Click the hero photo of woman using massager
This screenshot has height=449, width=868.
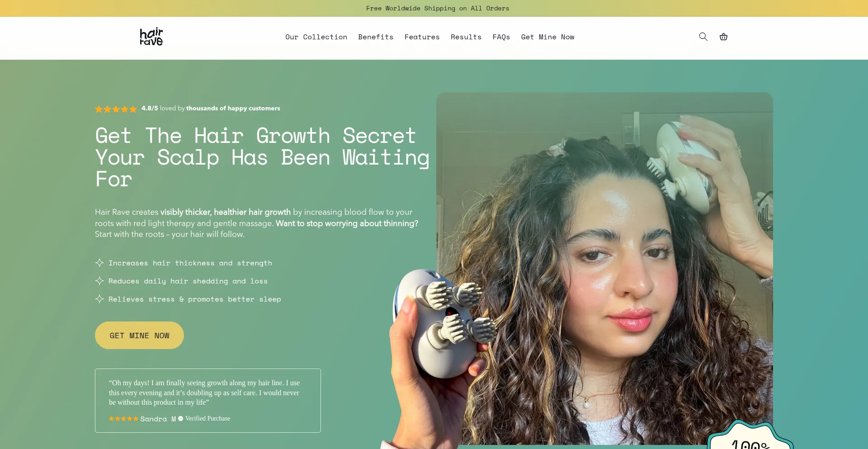[x=604, y=269]
